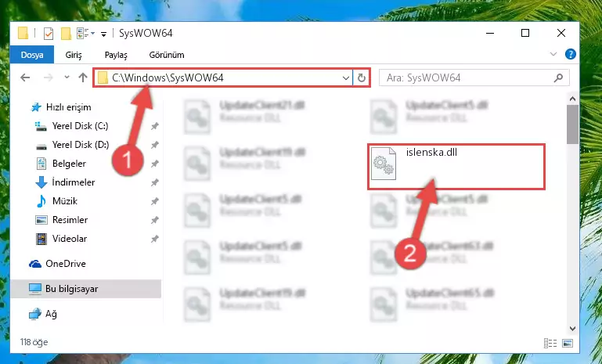The height and width of the screenshot is (364, 602).
Task: Click the pin icon next to İndirmeler
Action: (155, 182)
